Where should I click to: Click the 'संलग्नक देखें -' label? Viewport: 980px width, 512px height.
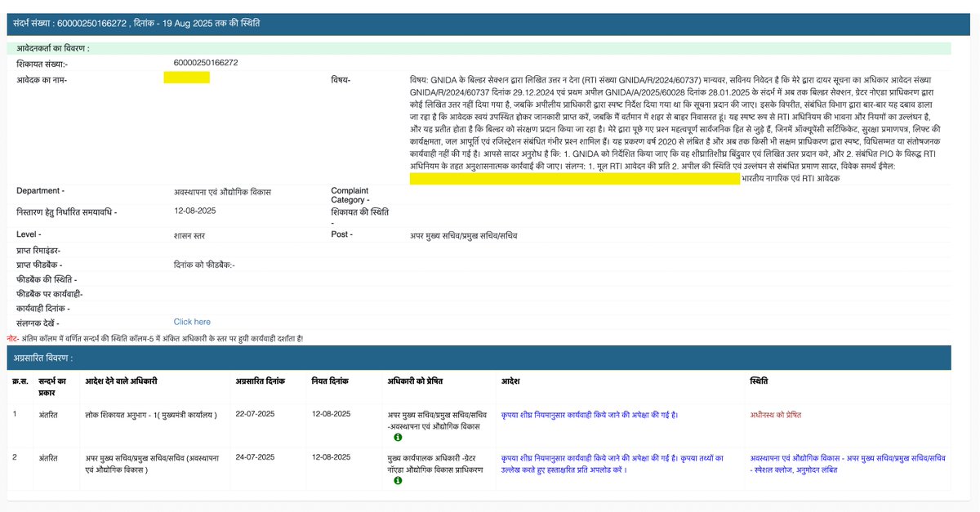pyautogui.click(x=38, y=323)
